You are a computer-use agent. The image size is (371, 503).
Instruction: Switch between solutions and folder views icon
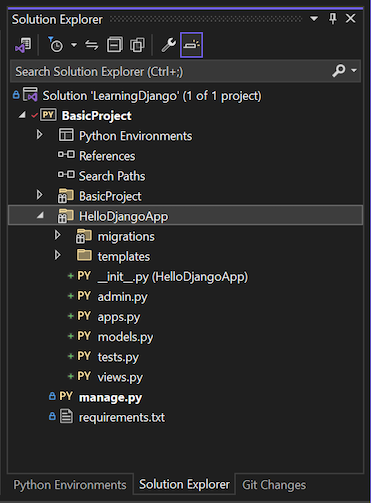click(23, 45)
